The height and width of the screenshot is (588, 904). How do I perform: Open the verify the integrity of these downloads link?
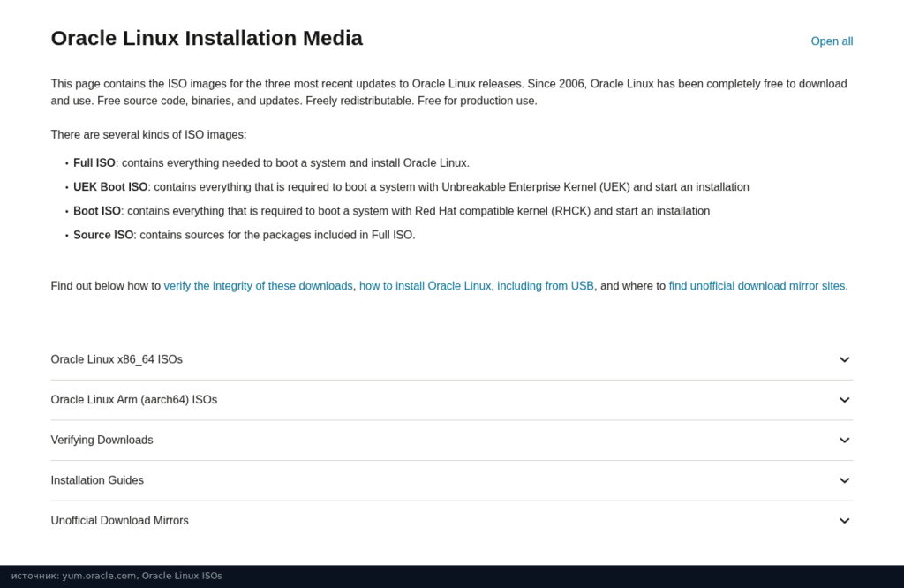pos(258,286)
